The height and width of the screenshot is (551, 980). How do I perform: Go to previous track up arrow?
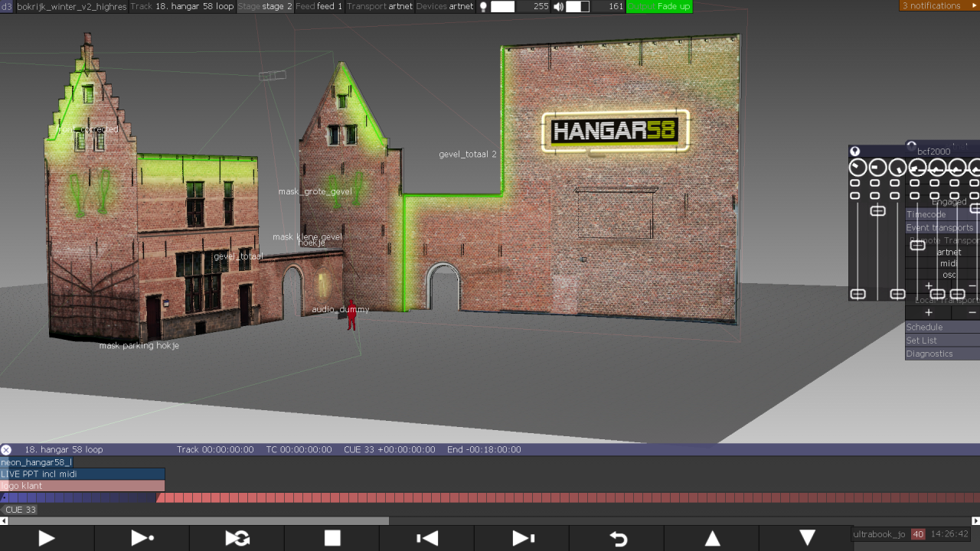(711, 538)
